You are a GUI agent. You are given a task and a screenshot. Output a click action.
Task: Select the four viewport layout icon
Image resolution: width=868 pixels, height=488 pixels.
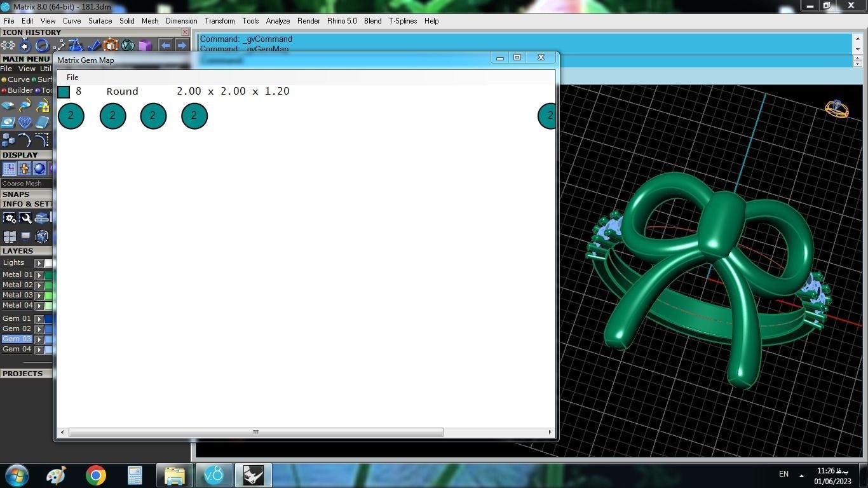(x=10, y=236)
